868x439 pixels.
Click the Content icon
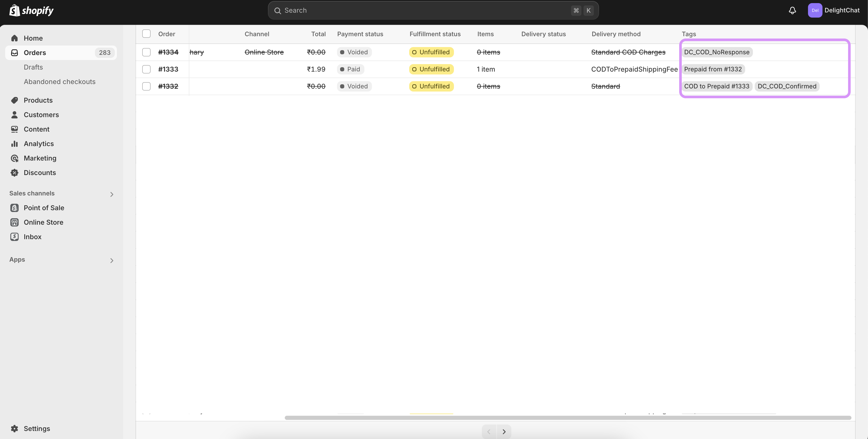(x=14, y=129)
